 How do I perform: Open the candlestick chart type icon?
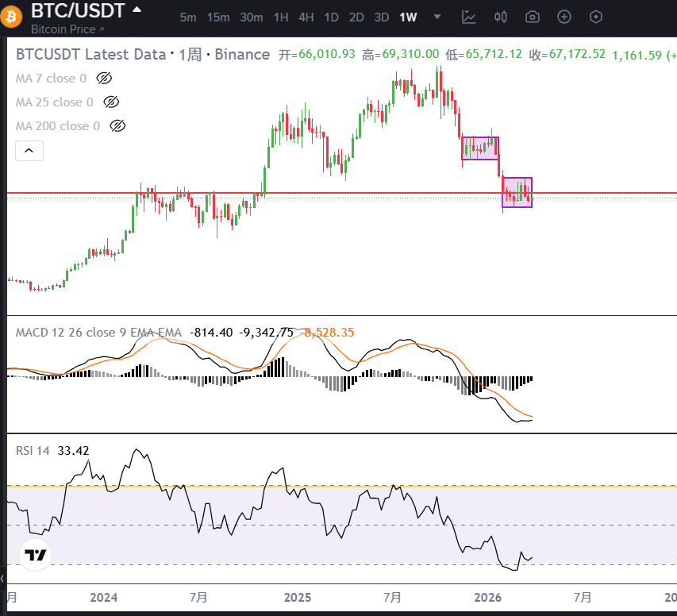[x=501, y=17]
